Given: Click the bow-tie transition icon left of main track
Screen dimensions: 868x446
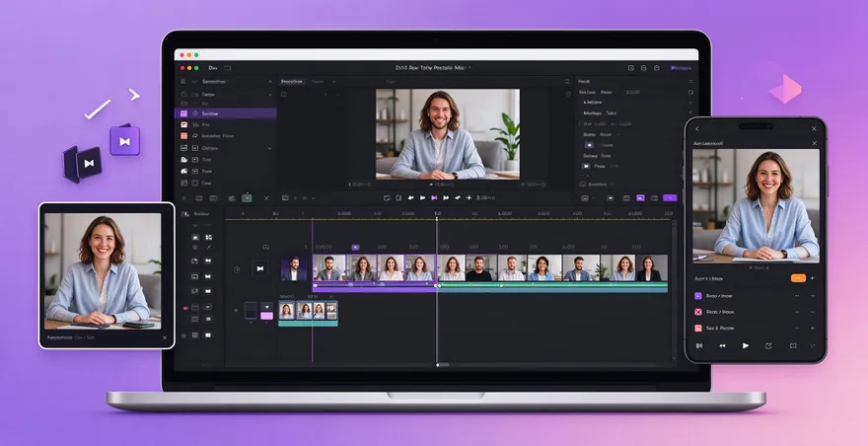Looking at the screenshot, I should coord(260,268).
